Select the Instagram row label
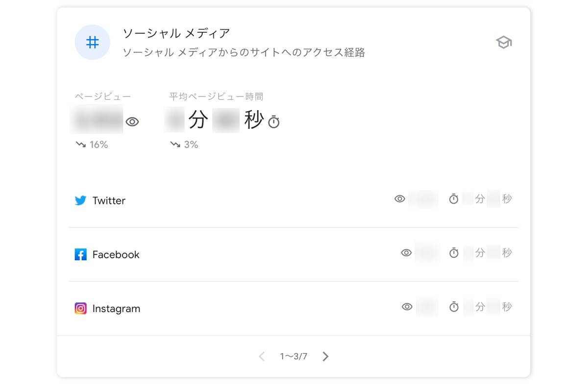 (x=116, y=309)
